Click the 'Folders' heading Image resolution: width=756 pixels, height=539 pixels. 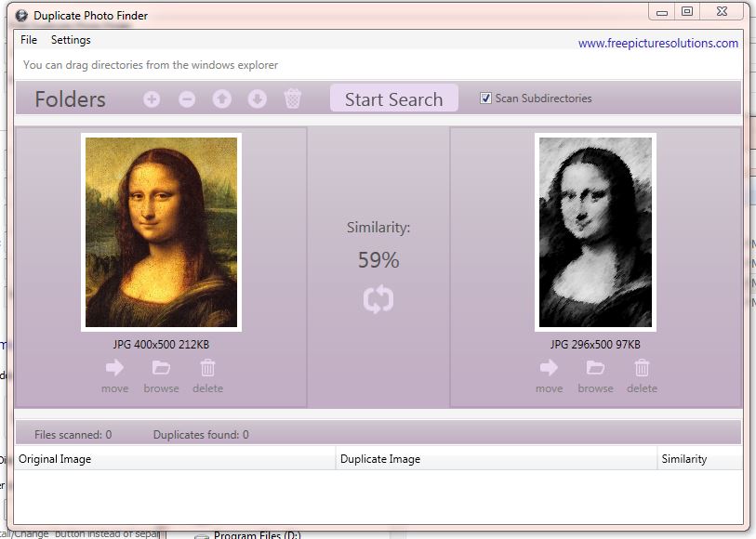[70, 99]
